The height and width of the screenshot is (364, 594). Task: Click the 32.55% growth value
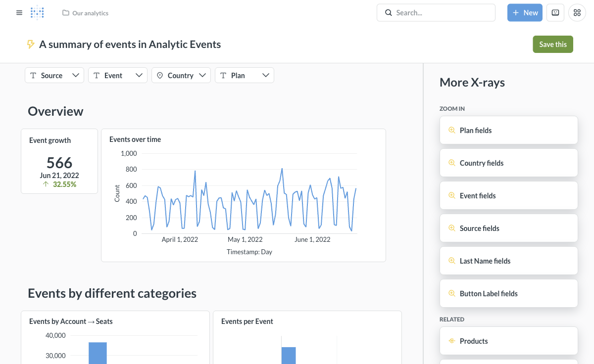[x=64, y=184]
